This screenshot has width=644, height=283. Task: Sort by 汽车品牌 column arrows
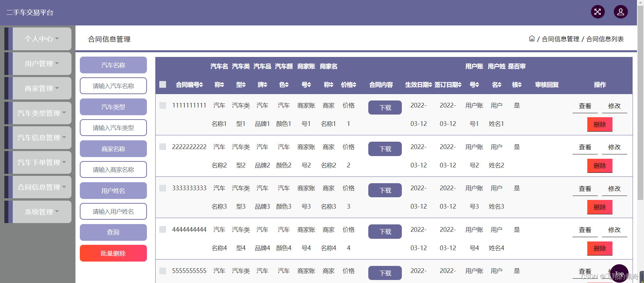pos(265,85)
